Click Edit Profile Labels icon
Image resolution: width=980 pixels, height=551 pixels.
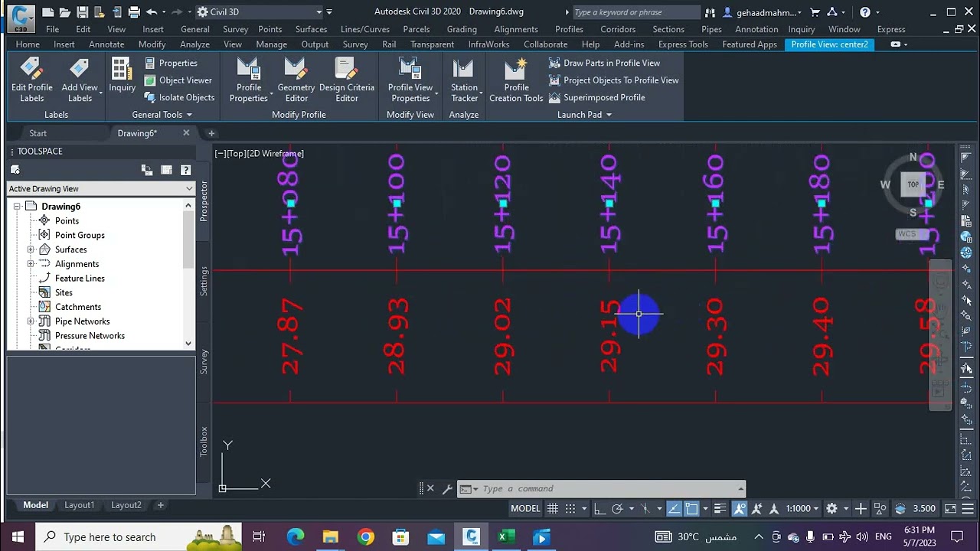[x=31, y=69]
